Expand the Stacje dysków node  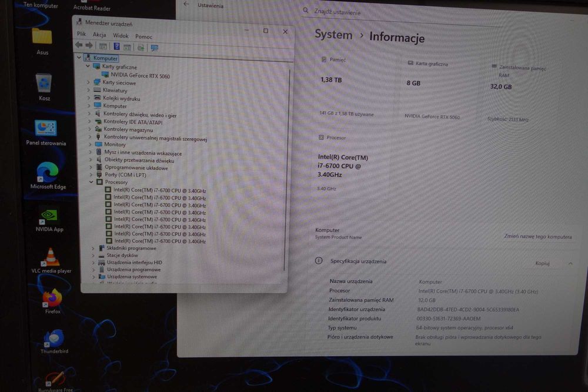(93, 255)
